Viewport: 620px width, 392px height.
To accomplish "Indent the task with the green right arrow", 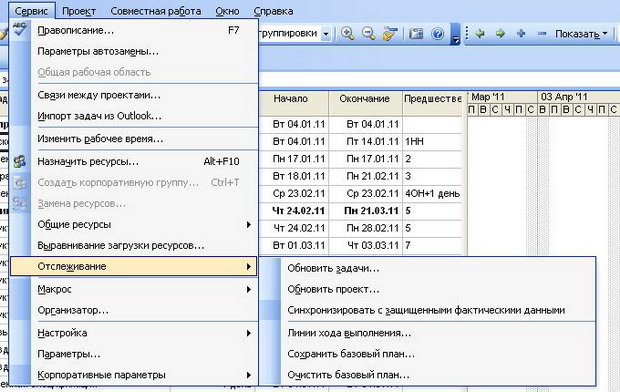I will (500, 34).
